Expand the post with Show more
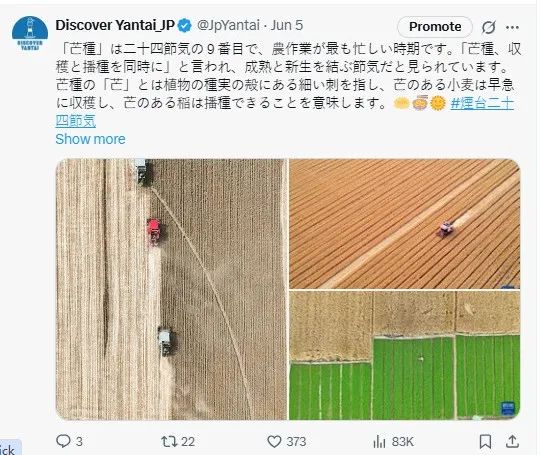540x455 pixels. coord(90,139)
